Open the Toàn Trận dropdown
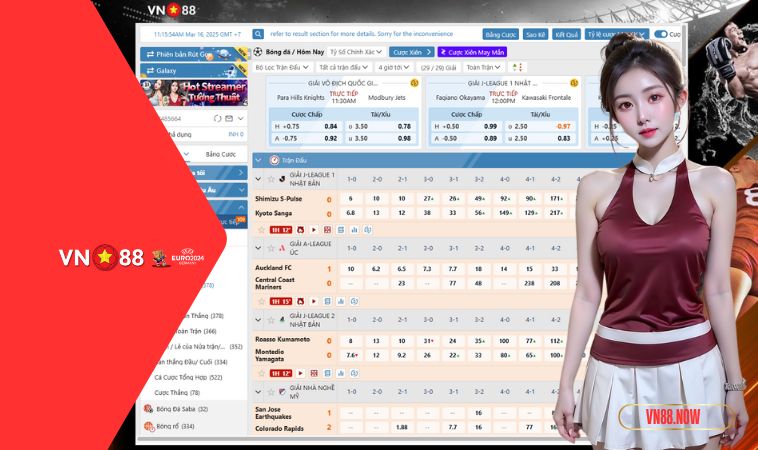 [x=483, y=67]
